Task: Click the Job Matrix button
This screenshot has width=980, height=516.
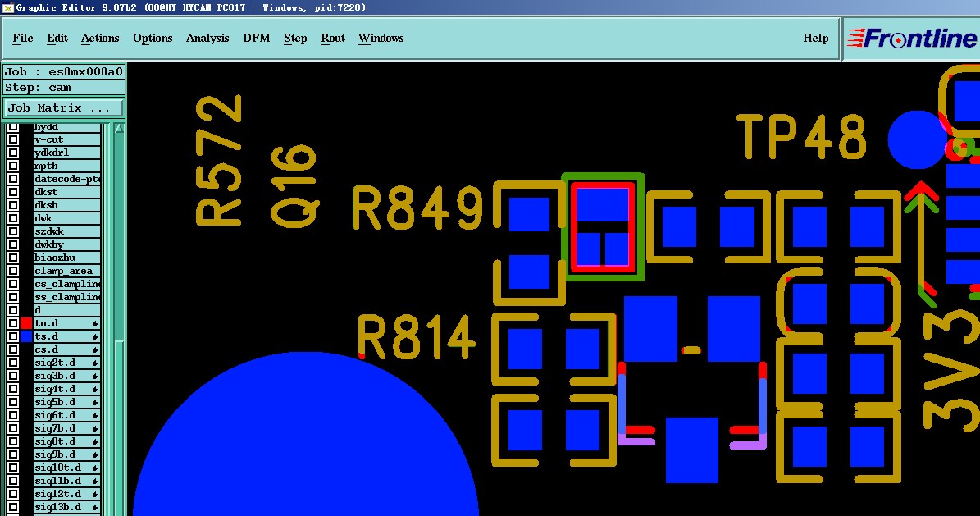Action: (x=64, y=107)
